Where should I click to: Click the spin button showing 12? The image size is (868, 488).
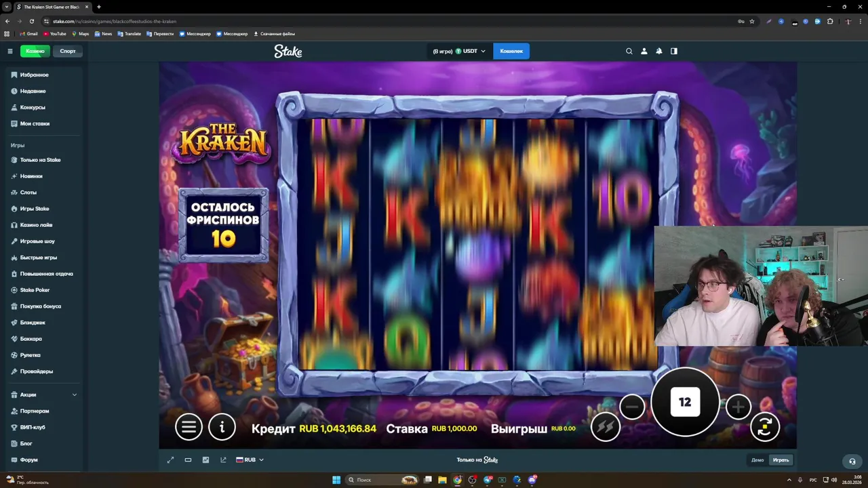(x=685, y=402)
